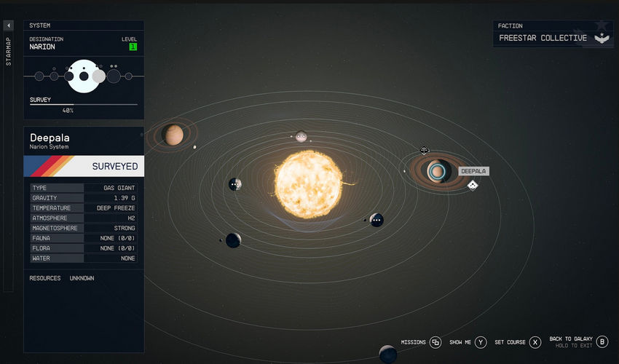This screenshot has width=619, height=364.
Task: Open Missions with the button icon
Action: pyautogui.click(x=435, y=342)
